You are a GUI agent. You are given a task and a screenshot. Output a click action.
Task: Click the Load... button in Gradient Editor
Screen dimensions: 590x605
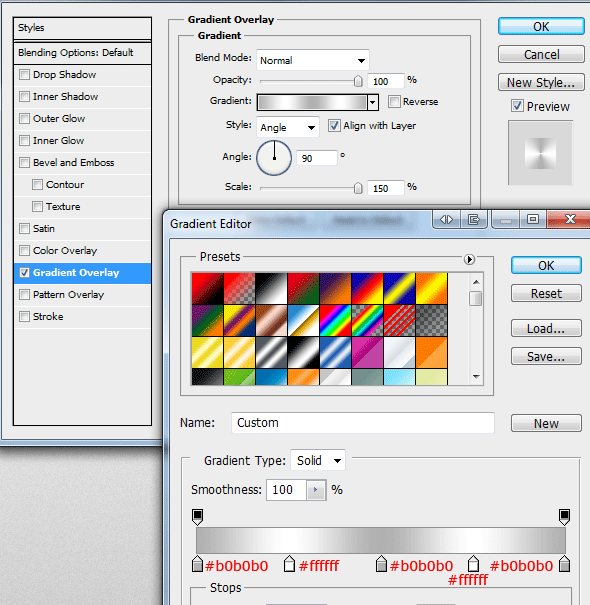546,328
